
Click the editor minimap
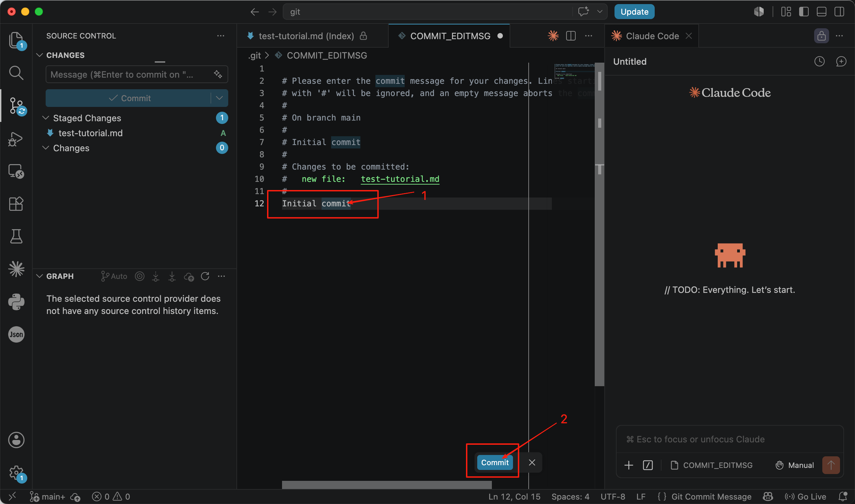tap(574, 71)
